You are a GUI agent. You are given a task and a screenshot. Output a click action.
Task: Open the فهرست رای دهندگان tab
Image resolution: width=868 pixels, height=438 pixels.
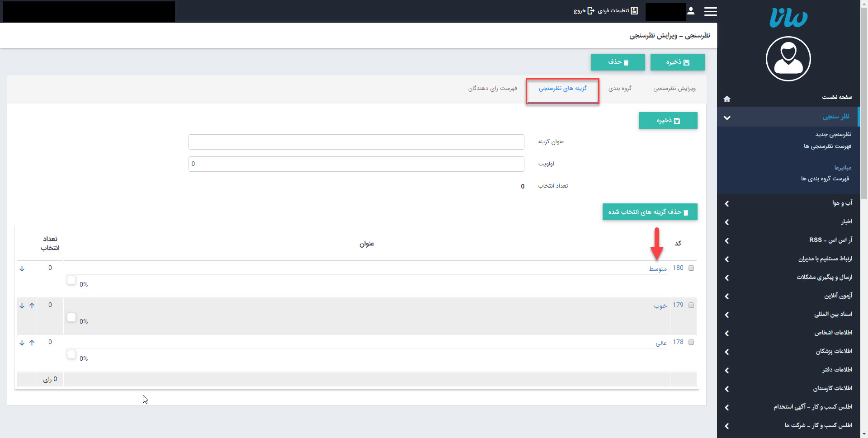[x=492, y=89]
